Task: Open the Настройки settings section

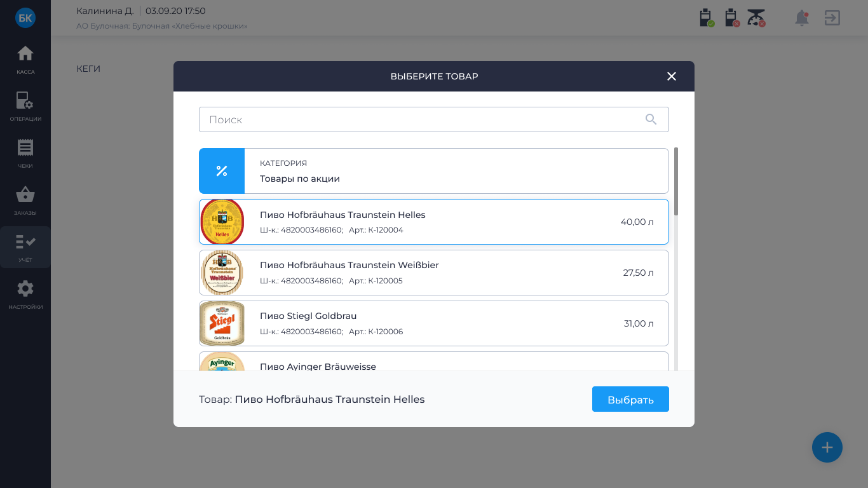Action: point(25,295)
